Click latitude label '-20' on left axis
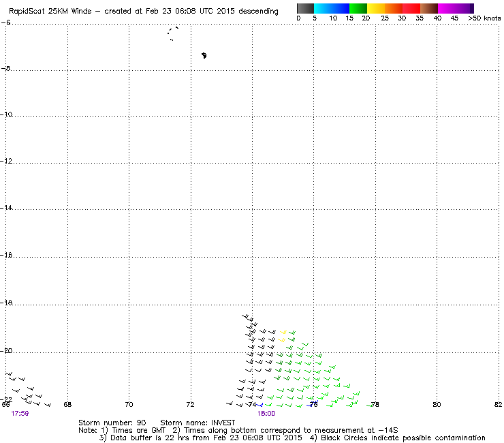Image resolution: width=504 pixels, height=443 pixels. click(x=6, y=351)
